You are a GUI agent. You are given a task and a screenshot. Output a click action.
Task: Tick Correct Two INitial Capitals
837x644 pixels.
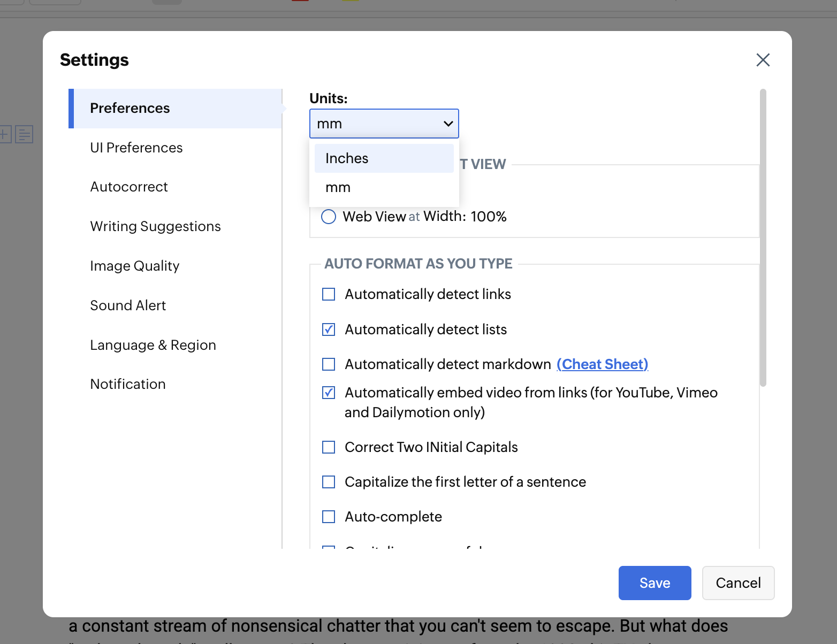pos(329,447)
